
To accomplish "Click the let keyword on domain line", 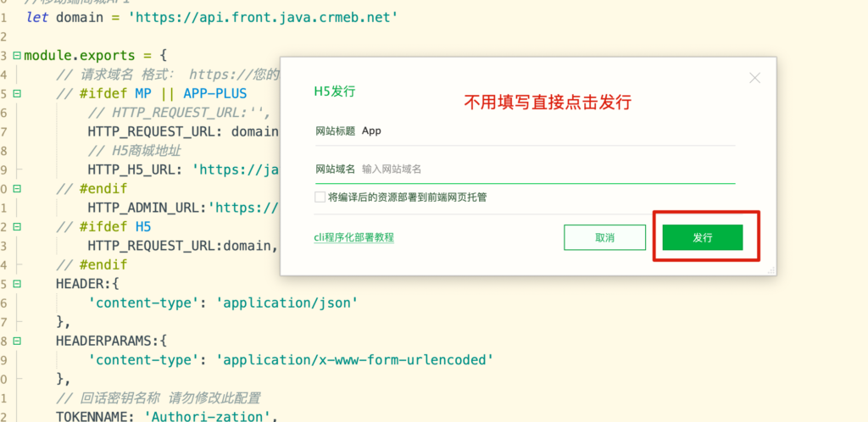I will pyautogui.click(x=36, y=17).
